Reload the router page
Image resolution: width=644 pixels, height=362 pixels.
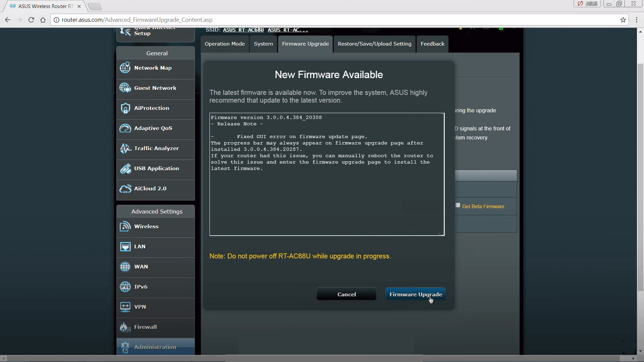pos(31,20)
